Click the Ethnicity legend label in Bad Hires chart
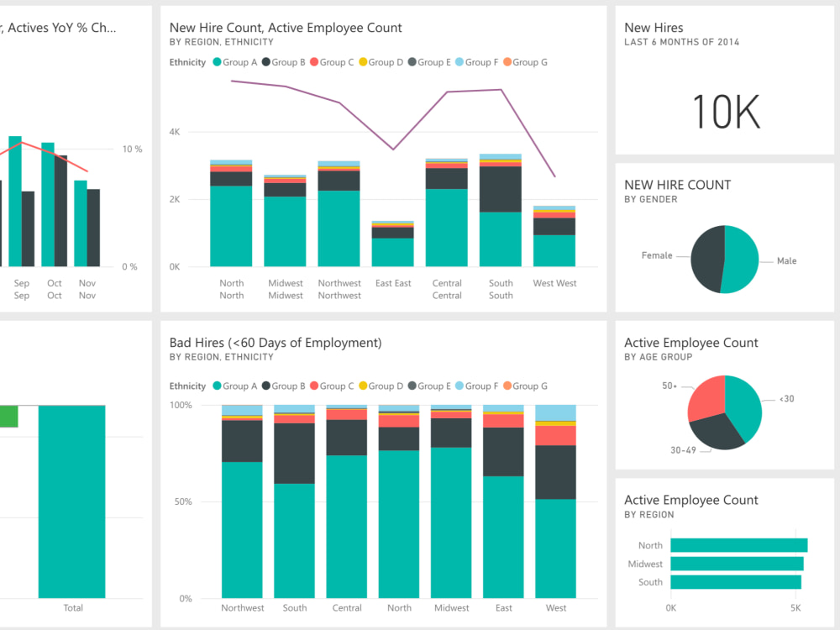This screenshot has height=630, width=840. click(x=186, y=386)
